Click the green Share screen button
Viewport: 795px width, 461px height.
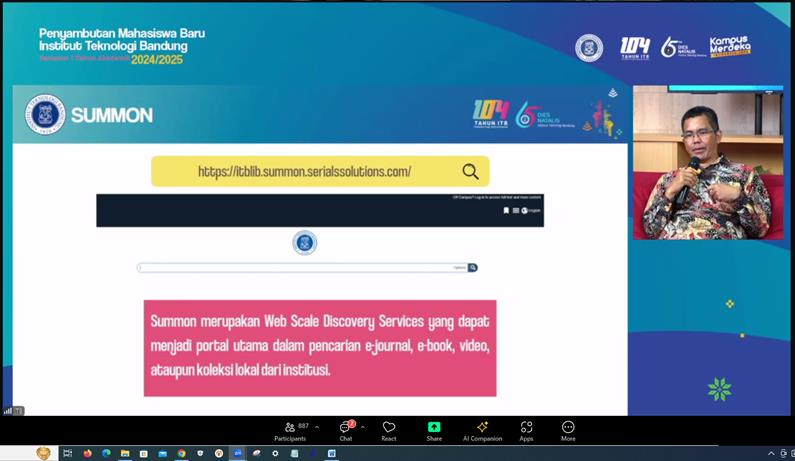tap(434, 432)
